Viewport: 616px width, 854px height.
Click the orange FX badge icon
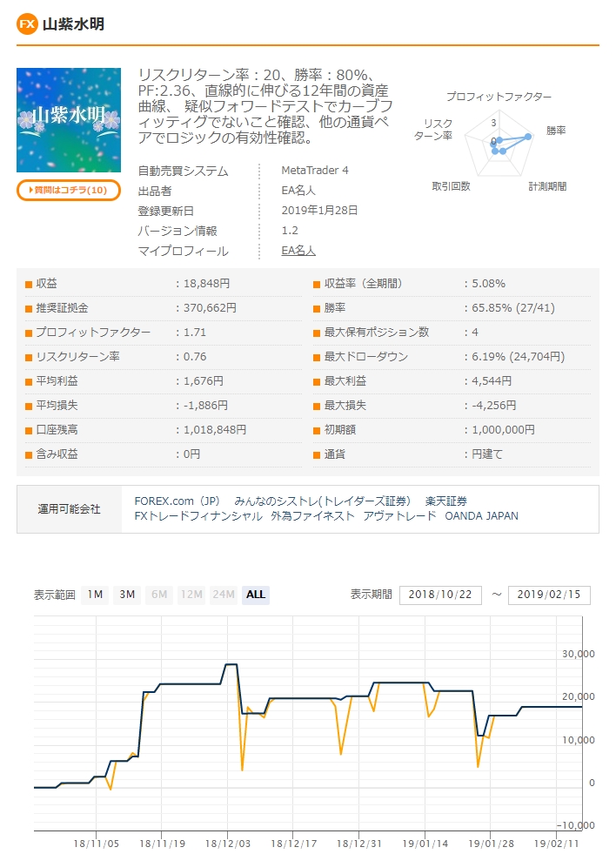[27, 24]
